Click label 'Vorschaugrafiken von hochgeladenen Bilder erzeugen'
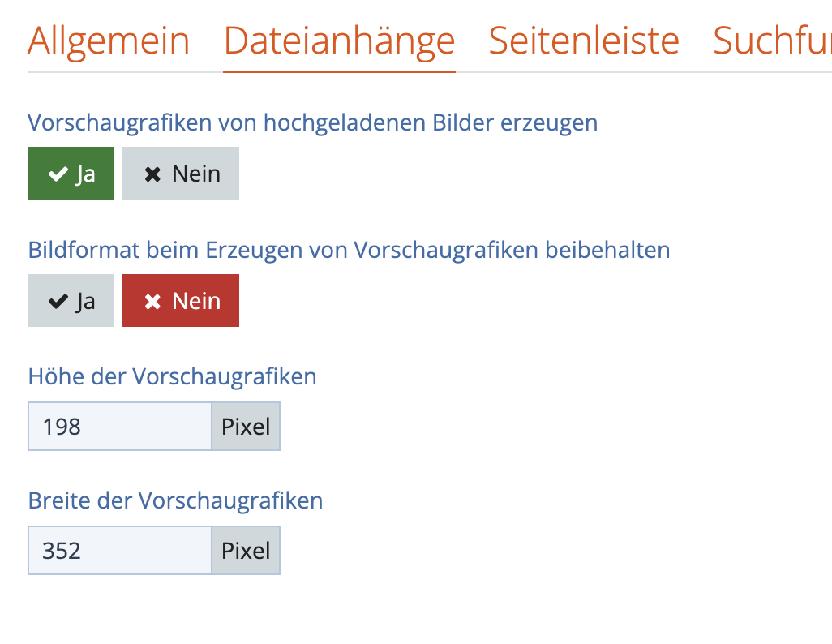This screenshot has height=644, width=832. tap(312, 122)
